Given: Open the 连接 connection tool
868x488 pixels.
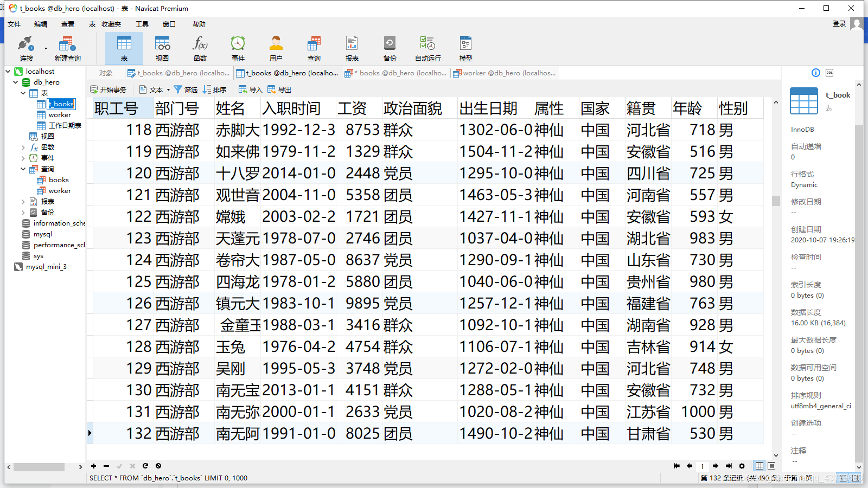Looking at the screenshot, I should pyautogui.click(x=25, y=48).
